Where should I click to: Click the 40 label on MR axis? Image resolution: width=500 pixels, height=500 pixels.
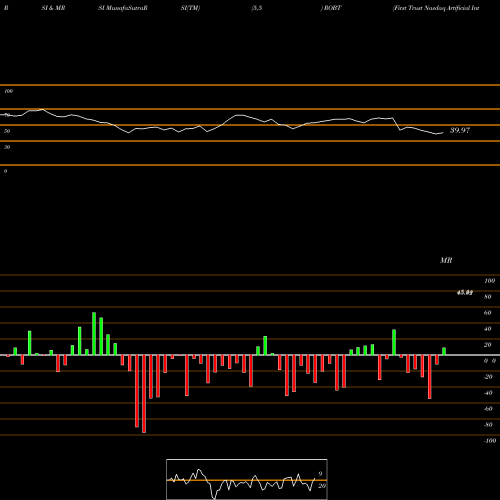point(487,329)
